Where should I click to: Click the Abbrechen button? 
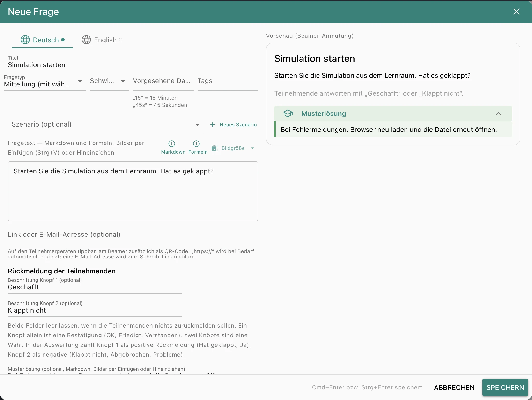pyautogui.click(x=454, y=387)
